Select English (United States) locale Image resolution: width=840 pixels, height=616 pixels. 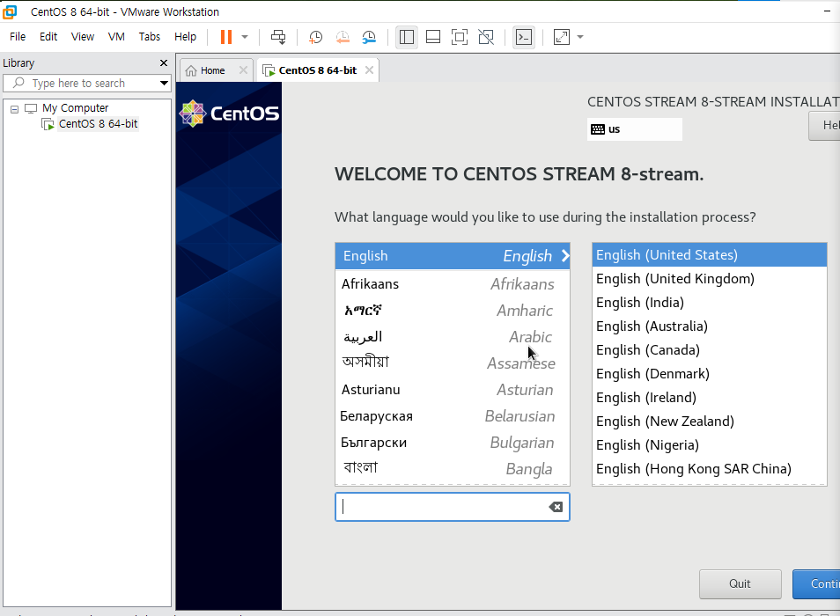pyautogui.click(x=710, y=254)
